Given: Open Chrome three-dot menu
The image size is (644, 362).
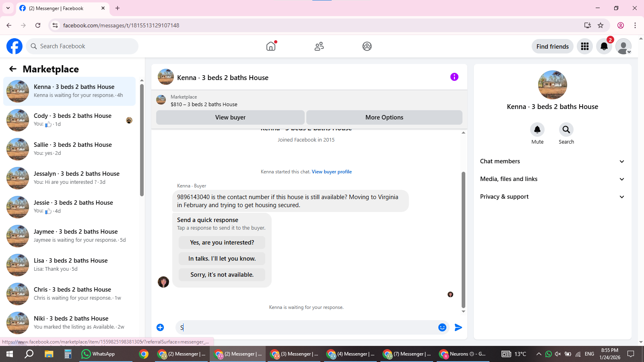Looking at the screenshot, I should pyautogui.click(x=635, y=25).
